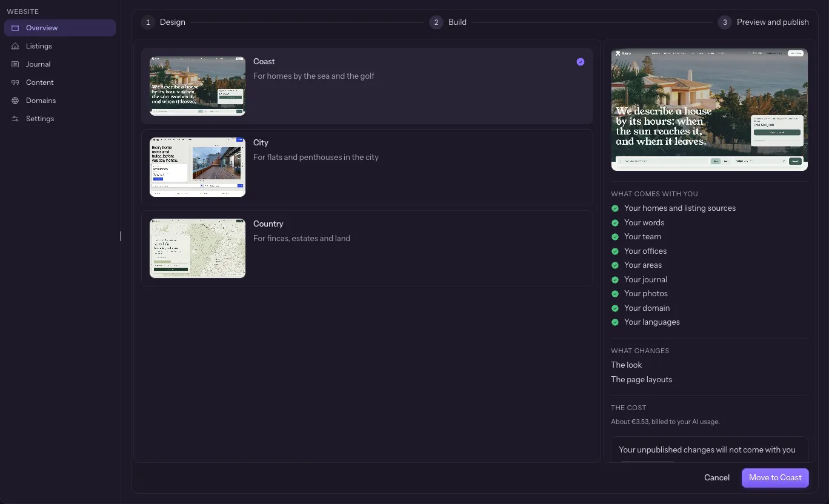The image size is (829, 504).
Task: Click the text Your journal
Action: pyautogui.click(x=645, y=280)
